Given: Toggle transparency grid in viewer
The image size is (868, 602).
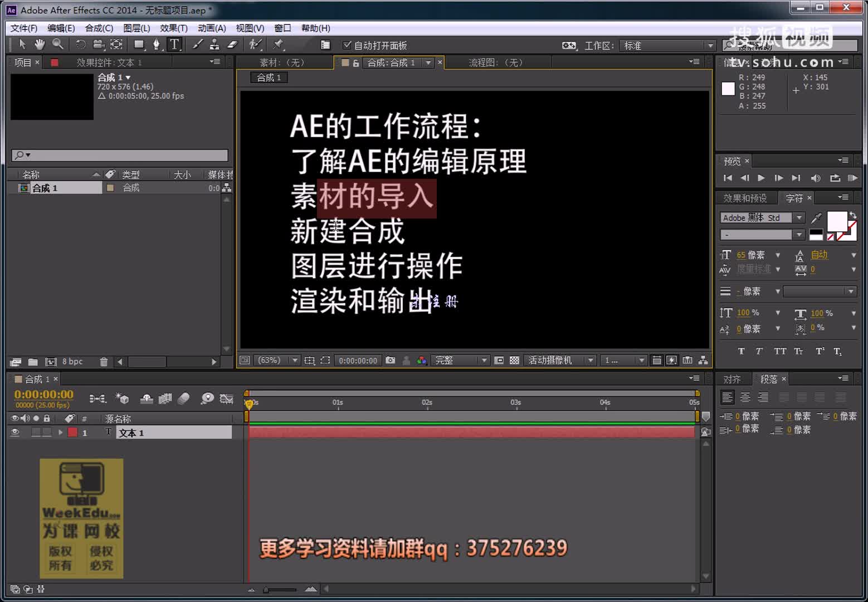Looking at the screenshot, I should click(514, 360).
